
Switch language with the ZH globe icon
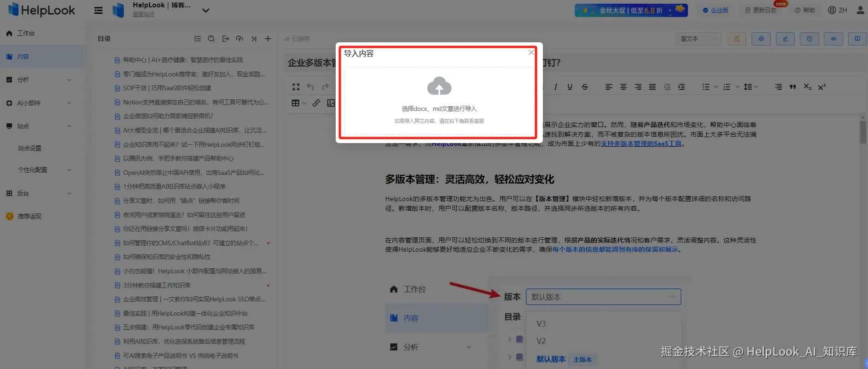pos(837,10)
